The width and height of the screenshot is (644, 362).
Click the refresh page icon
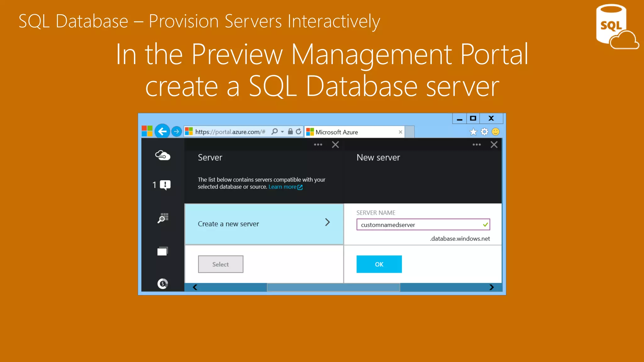coord(298,131)
